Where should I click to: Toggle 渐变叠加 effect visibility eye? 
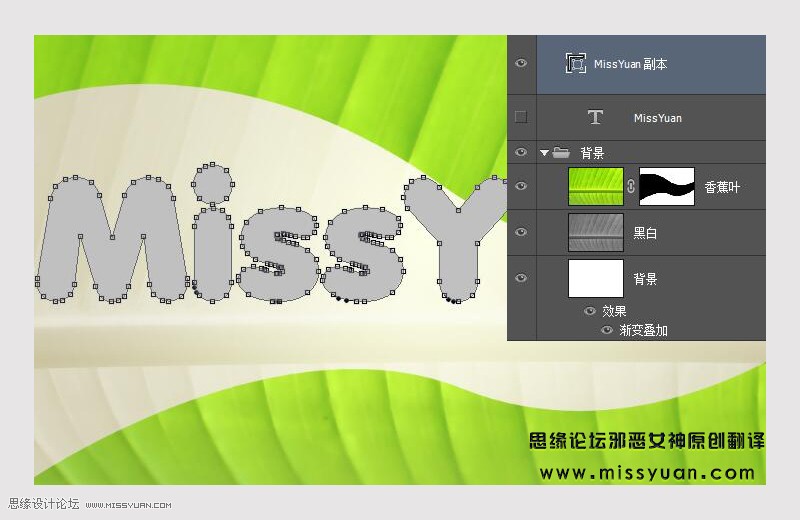point(607,330)
